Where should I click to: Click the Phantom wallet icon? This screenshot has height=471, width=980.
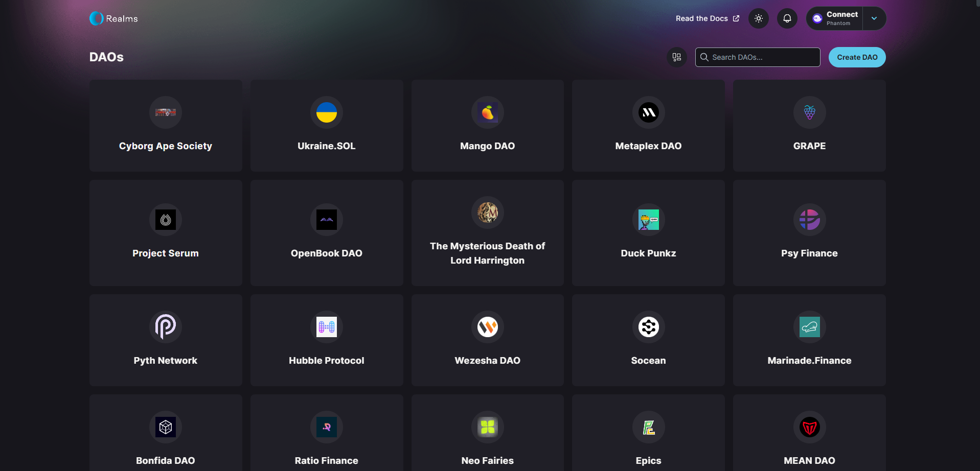pyautogui.click(x=817, y=18)
